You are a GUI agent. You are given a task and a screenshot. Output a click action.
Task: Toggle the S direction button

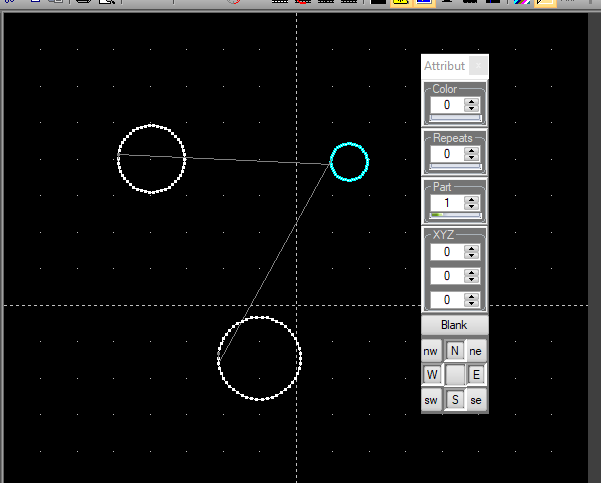tap(454, 400)
